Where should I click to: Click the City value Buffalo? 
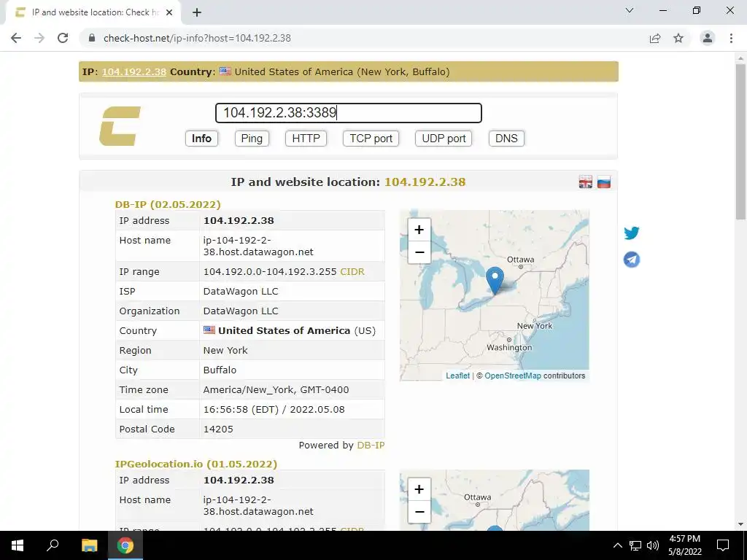tap(220, 370)
